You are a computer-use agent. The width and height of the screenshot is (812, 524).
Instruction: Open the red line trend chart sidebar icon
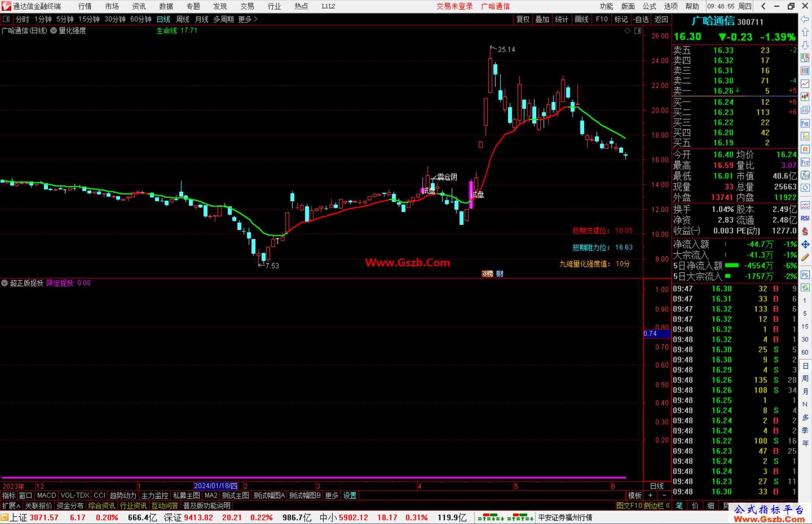805,84
